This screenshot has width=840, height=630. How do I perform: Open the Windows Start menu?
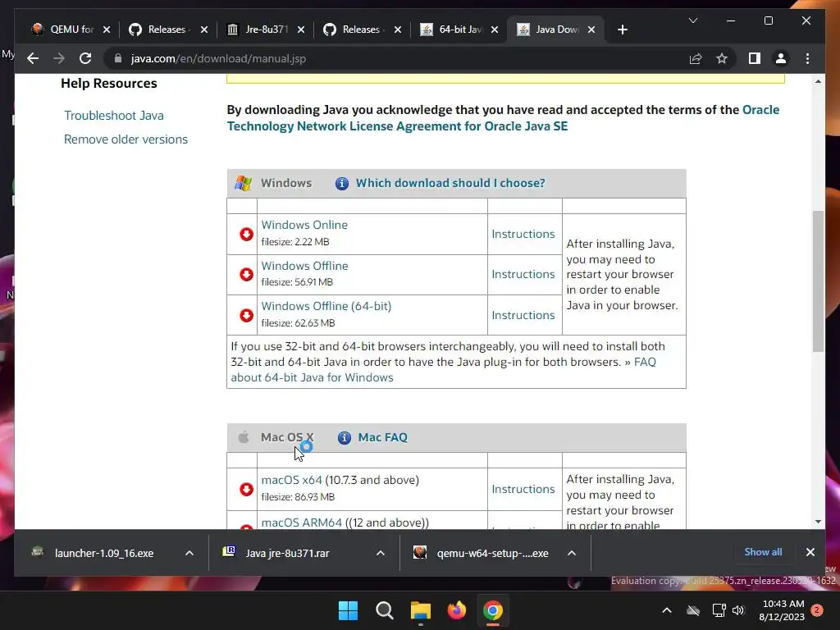coord(348,610)
